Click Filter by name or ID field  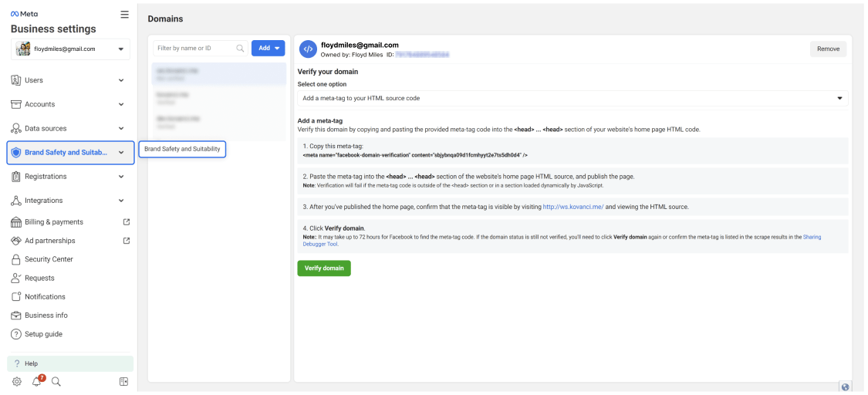(201, 48)
